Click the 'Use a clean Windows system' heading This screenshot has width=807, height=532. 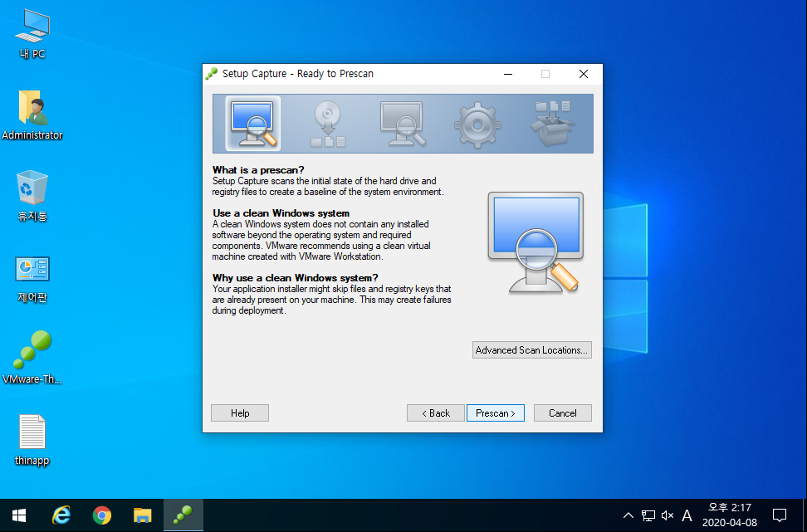tap(281, 213)
